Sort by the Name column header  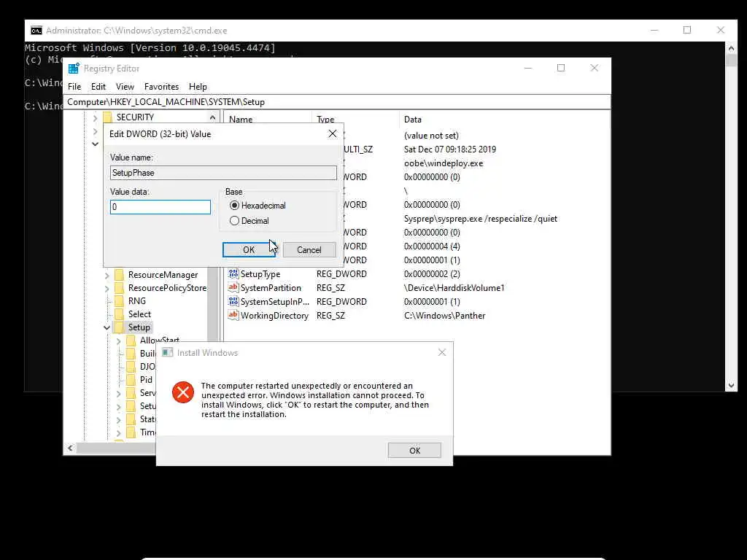pyautogui.click(x=241, y=120)
